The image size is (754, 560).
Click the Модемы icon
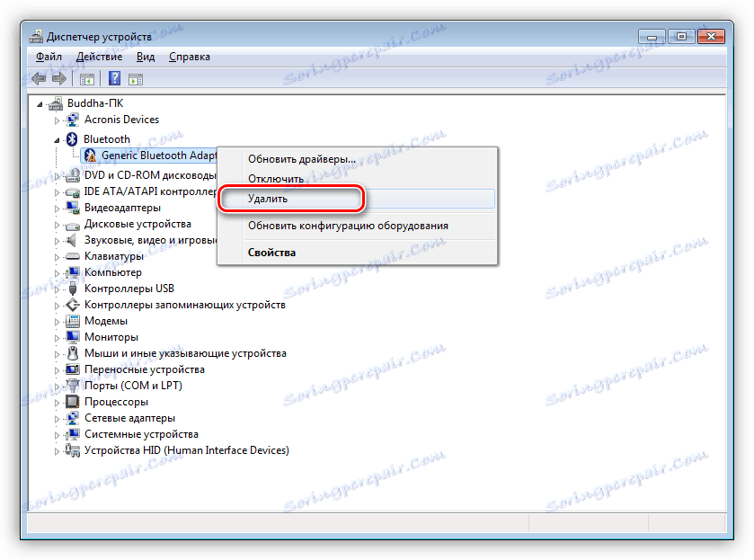(73, 321)
